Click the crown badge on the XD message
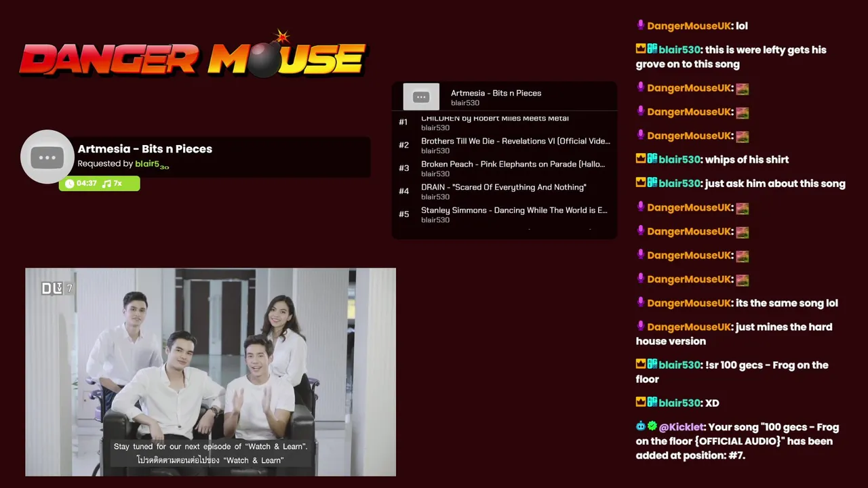The height and width of the screenshot is (488, 868). (640, 403)
